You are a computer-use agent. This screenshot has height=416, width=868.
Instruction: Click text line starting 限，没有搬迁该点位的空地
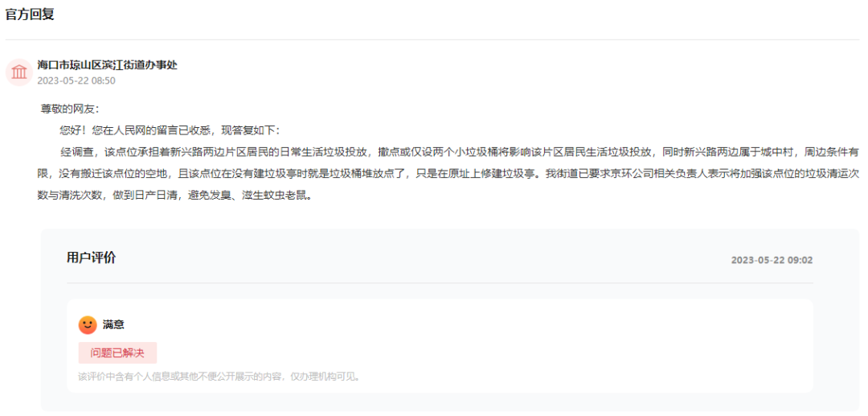click(448, 173)
